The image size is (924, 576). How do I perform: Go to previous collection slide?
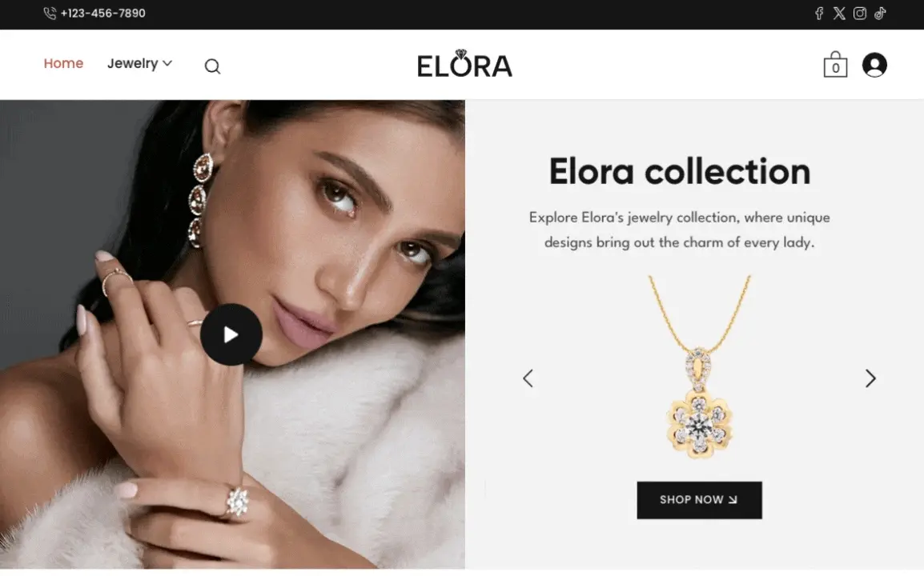click(x=528, y=378)
